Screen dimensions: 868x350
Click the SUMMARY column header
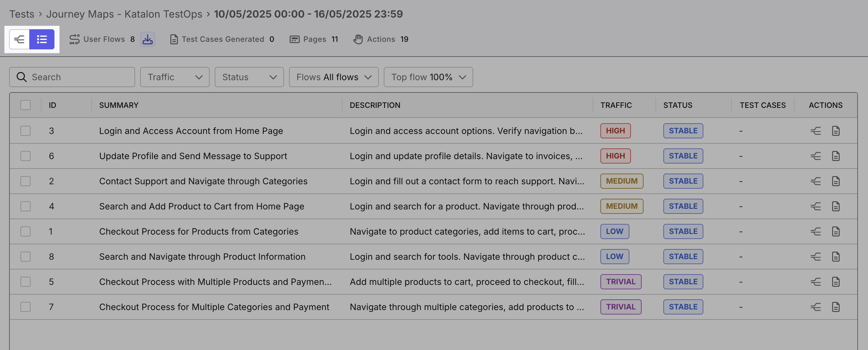pos(119,105)
